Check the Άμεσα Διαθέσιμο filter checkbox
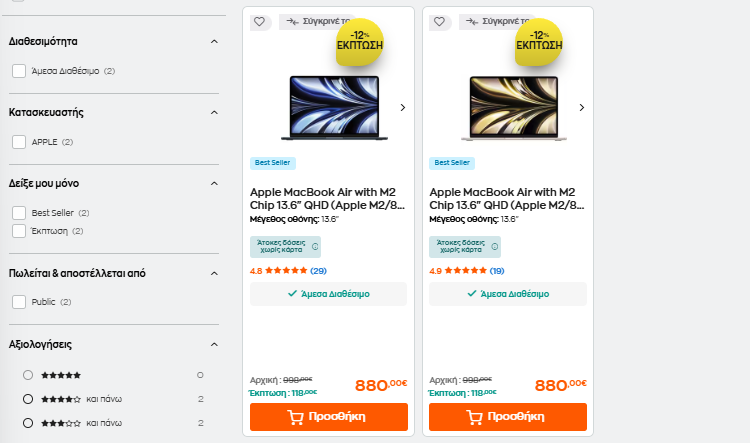 (19, 71)
